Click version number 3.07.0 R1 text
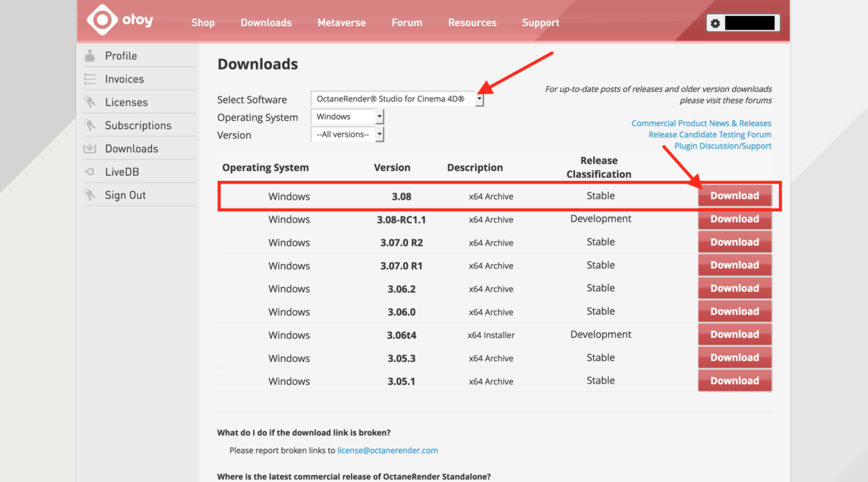The image size is (868, 482). pos(401,266)
